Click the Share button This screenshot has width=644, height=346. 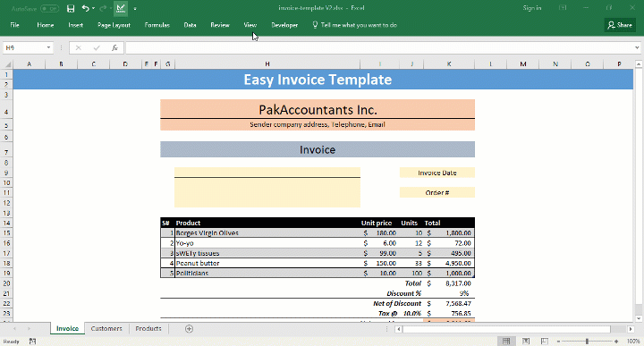tap(620, 25)
